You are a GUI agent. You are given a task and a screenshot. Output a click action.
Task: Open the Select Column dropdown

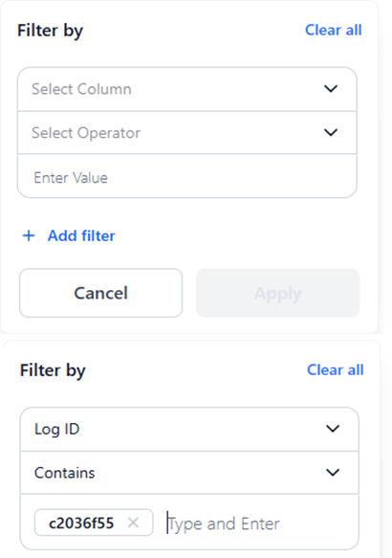tap(187, 89)
